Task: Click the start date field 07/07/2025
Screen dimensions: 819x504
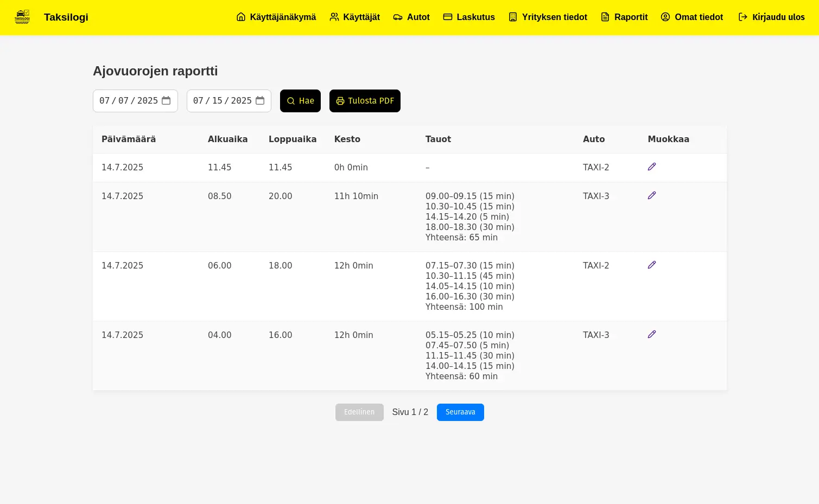Action: [135, 101]
